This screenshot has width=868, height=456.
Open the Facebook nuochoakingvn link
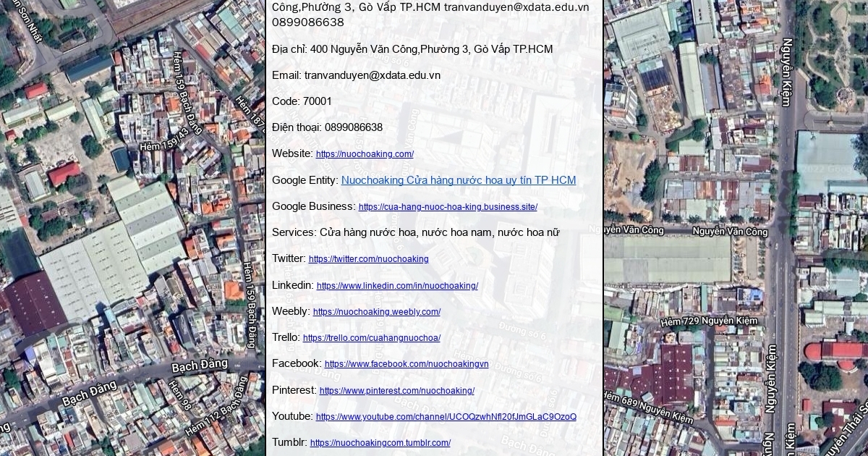[406, 364]
